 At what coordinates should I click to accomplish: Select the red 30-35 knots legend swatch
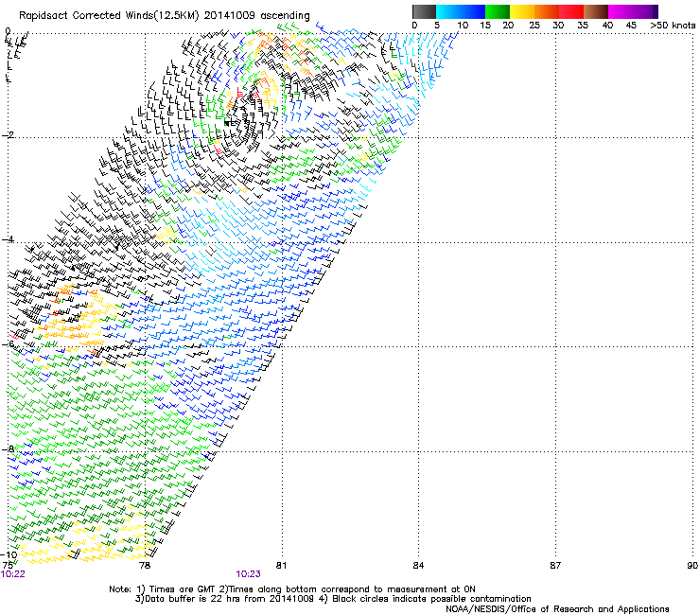[571, 11]
